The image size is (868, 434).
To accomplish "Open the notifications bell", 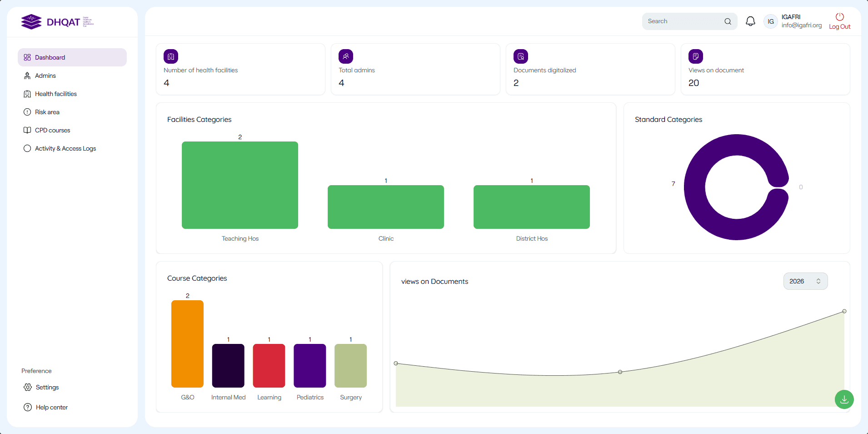I will tap(750, 21).
